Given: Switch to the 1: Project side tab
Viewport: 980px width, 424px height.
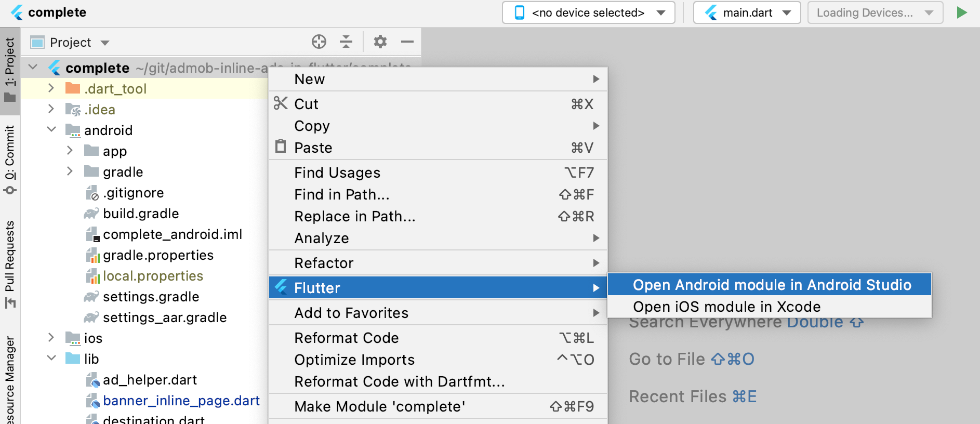Looking at the screenshot, I should pyautogui.click(x=10, y=71).
